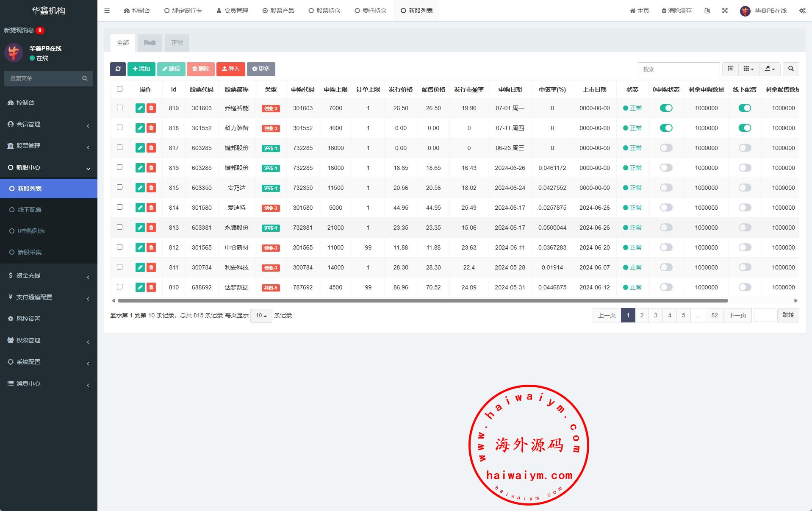Click the green edit pencil icon for row 819
812x511 pixels.
coord(140,108)
